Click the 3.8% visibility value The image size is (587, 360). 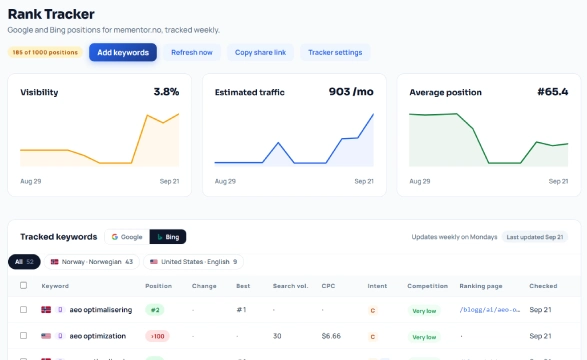166,92
